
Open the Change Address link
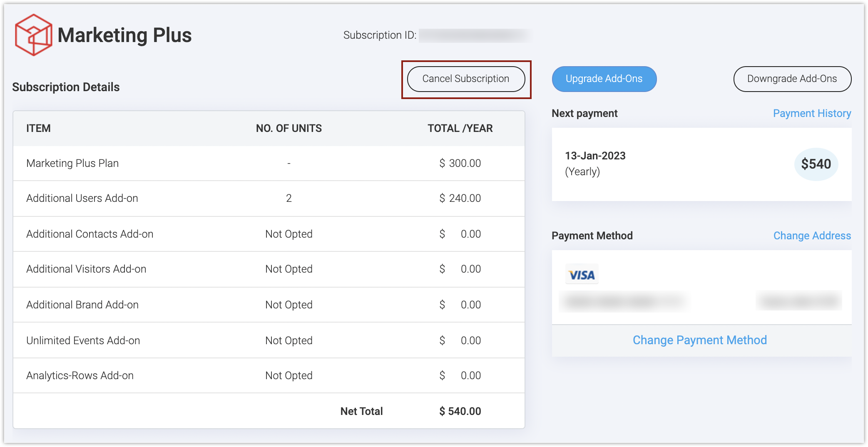(812, 236)
